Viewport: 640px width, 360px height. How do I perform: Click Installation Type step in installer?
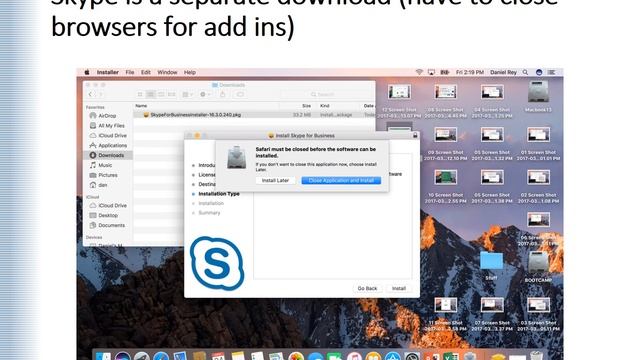(219, 194)
